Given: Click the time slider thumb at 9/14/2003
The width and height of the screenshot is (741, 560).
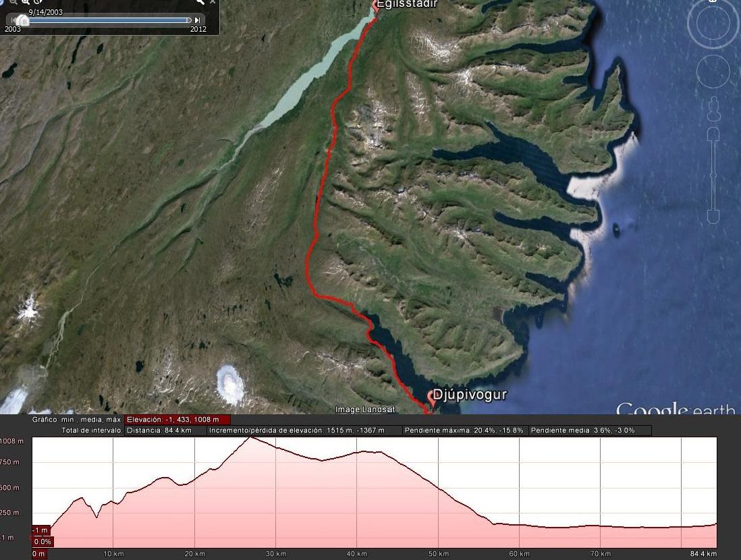Looking at the screenshot, I should [x=22, y=20].
